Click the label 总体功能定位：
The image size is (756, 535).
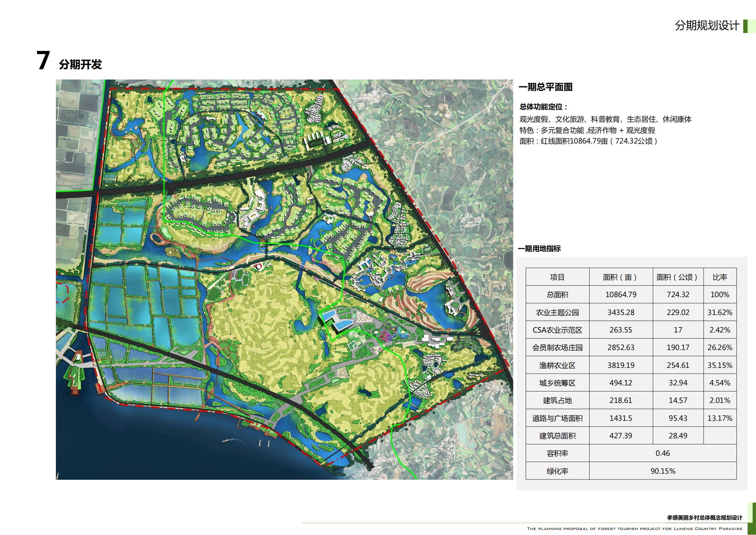tap(544, 107)
